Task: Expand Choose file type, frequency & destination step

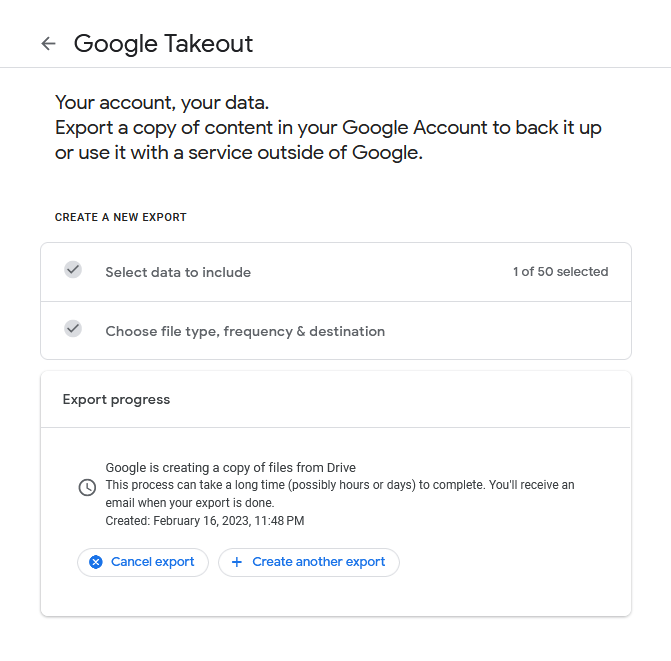Action: [245, 331]
